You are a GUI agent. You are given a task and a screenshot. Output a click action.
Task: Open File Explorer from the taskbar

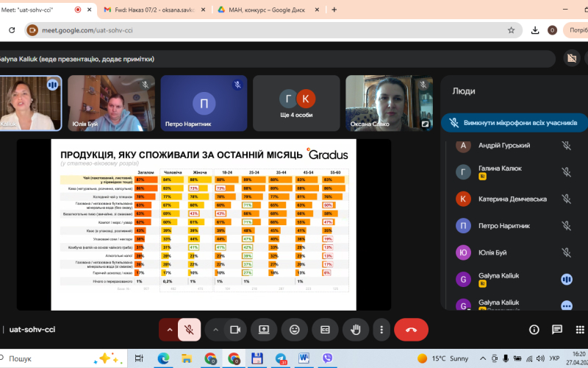coord(187,358)
